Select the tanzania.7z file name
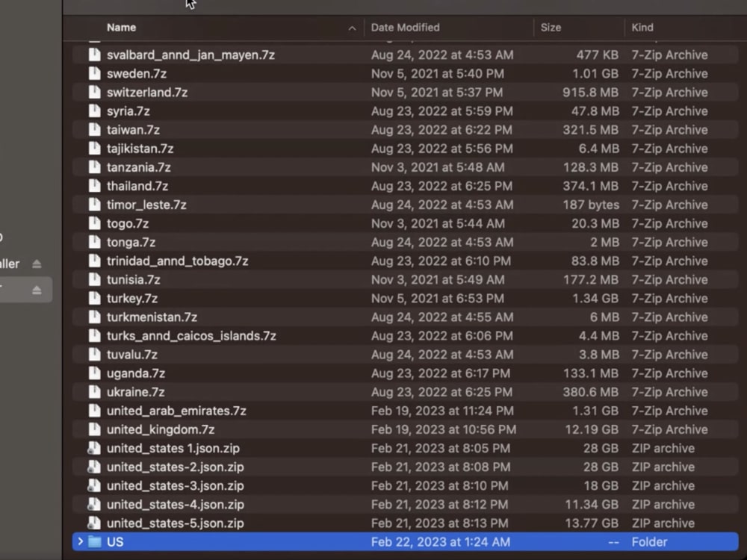Screen dimensions: 747x560 tap(139, 167)
